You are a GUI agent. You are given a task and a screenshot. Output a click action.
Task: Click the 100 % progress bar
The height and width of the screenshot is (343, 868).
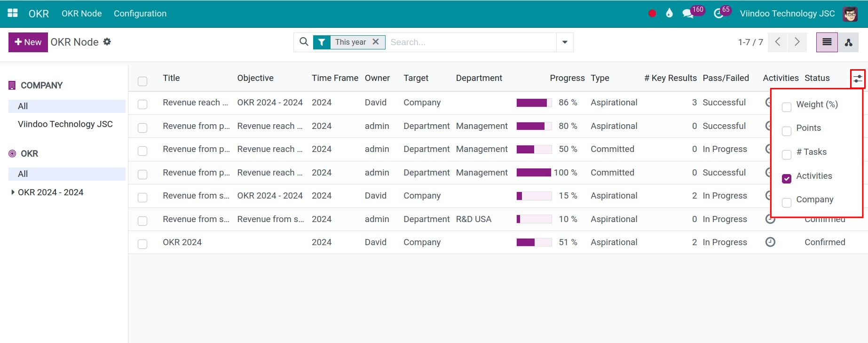point(534,173)
